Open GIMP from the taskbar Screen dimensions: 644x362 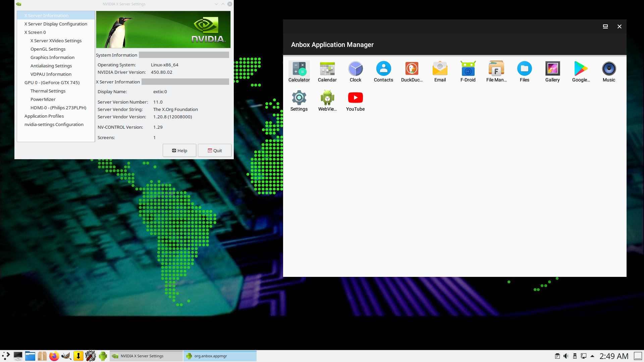pyautogui.click(x=66, y=356)
